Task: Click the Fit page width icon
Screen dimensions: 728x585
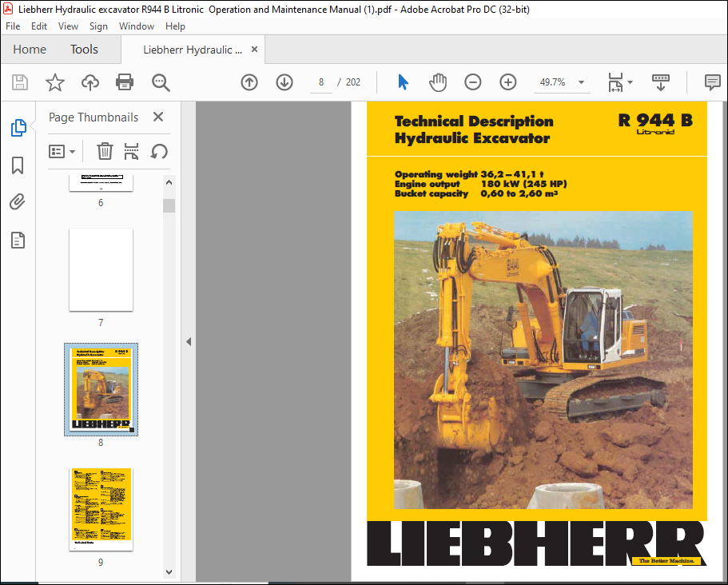Action: click(x=615, y=82)
